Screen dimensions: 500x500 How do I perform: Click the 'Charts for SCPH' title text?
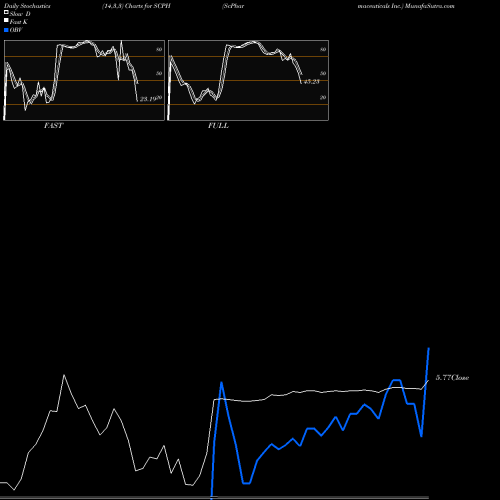click(148, 6)
